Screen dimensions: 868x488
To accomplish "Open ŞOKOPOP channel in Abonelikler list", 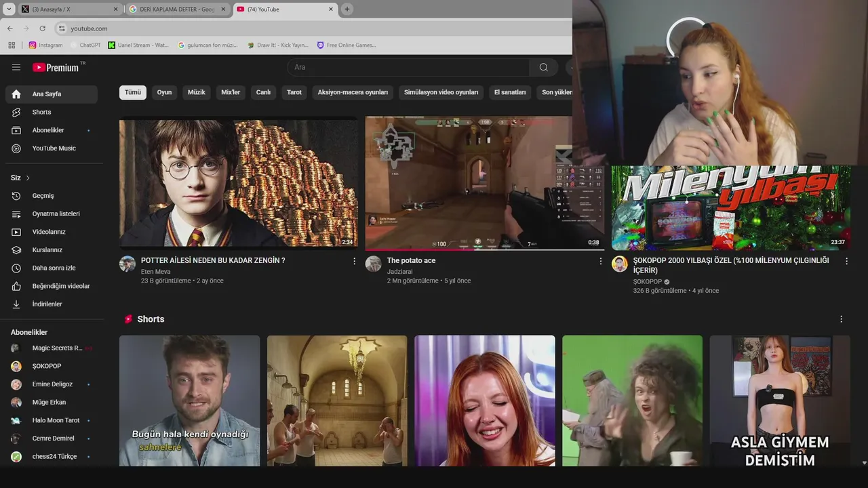I will click(x=52, y=366).
